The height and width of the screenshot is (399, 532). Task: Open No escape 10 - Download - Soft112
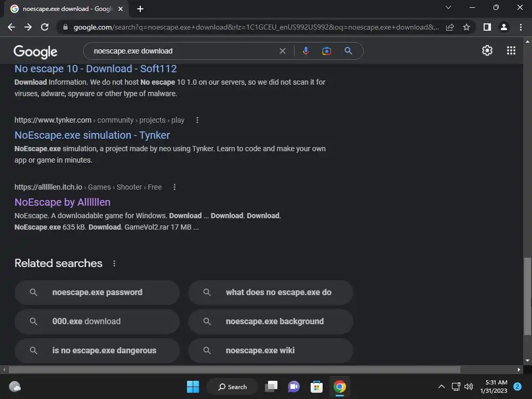click(x=96, y=69)
